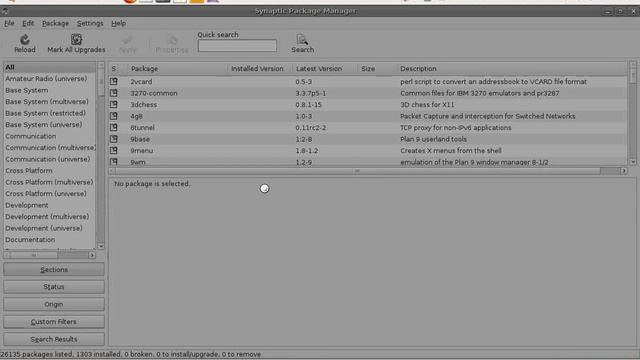Select the 2vcard package name

coord(141,82)
